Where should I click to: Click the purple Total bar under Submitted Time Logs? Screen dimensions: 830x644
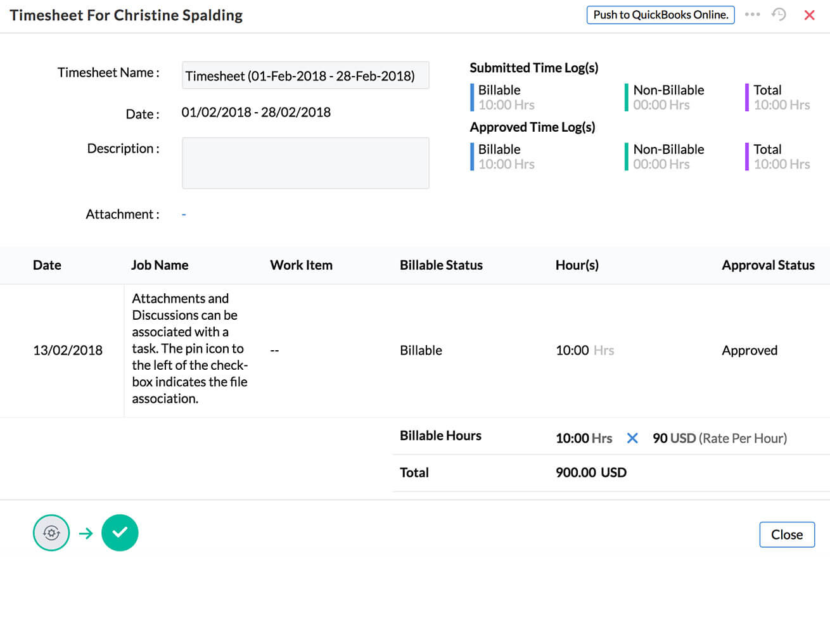[747, 98]
